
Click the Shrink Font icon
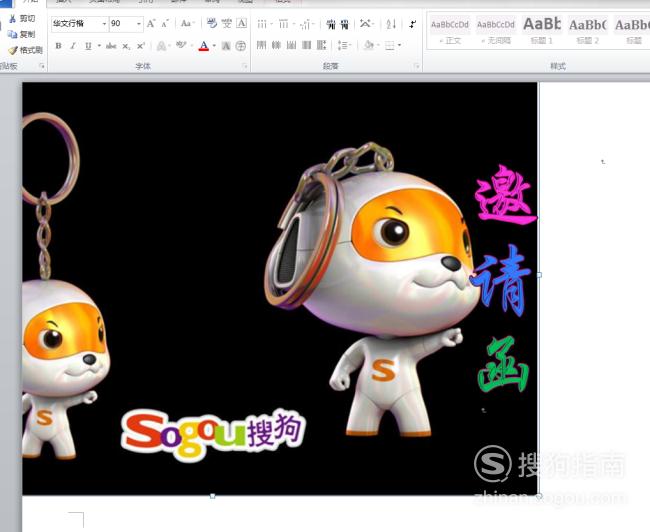[165, 24]
